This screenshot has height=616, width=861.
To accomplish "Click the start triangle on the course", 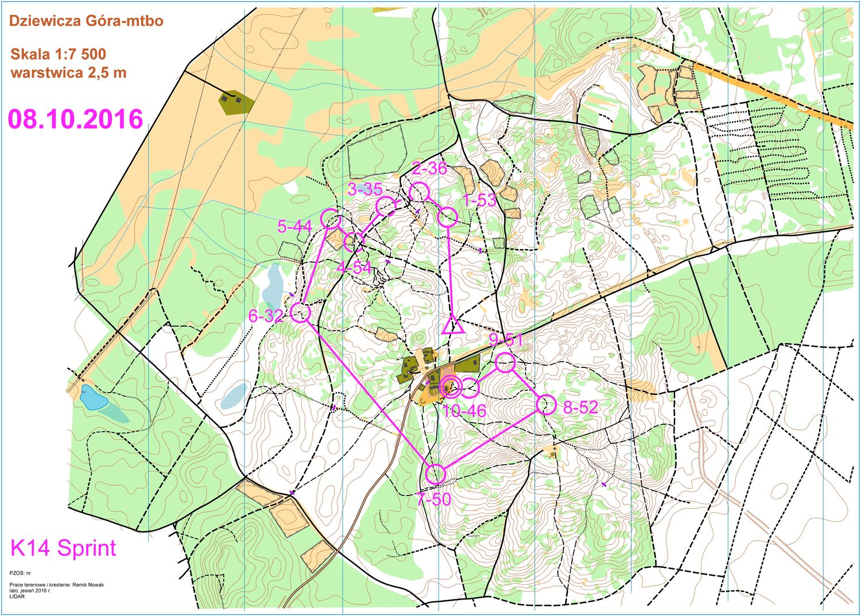I will coord(453,326).
